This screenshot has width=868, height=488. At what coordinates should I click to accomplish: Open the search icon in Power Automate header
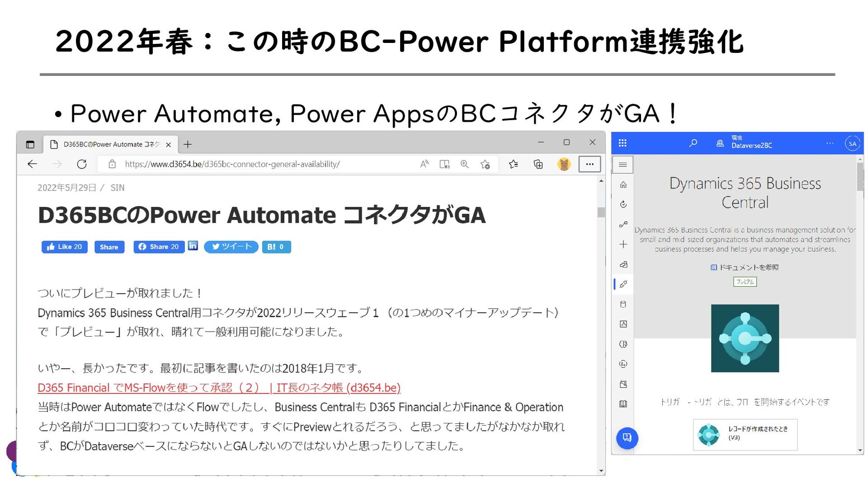[x=693, y=143]
